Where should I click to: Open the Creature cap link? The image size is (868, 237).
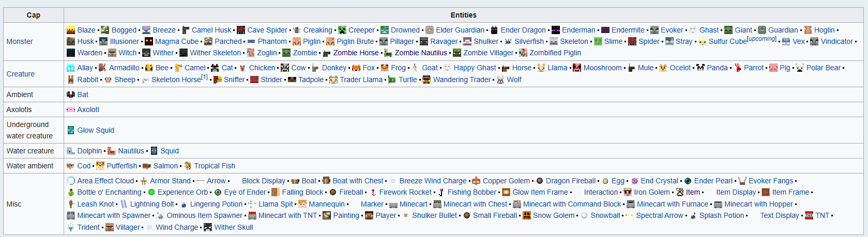click(x=21, y=74)
